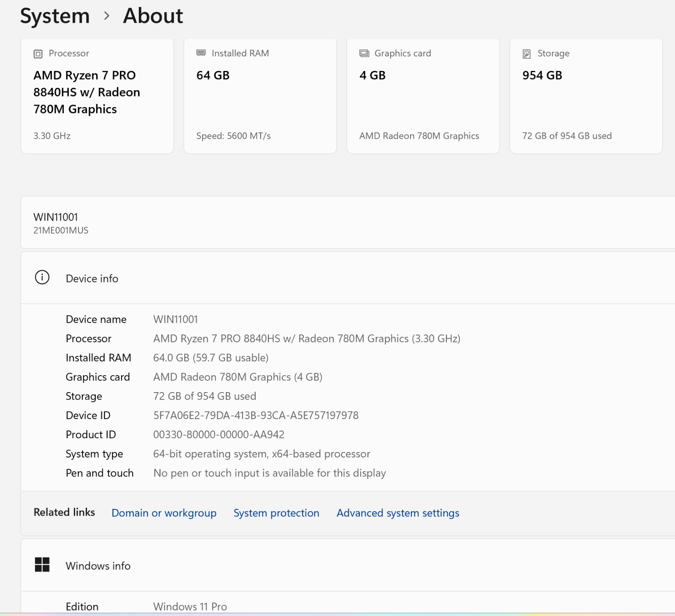Select Storage value in Device info
Viewport: 675px width, 616px height.
click(205, 396)
